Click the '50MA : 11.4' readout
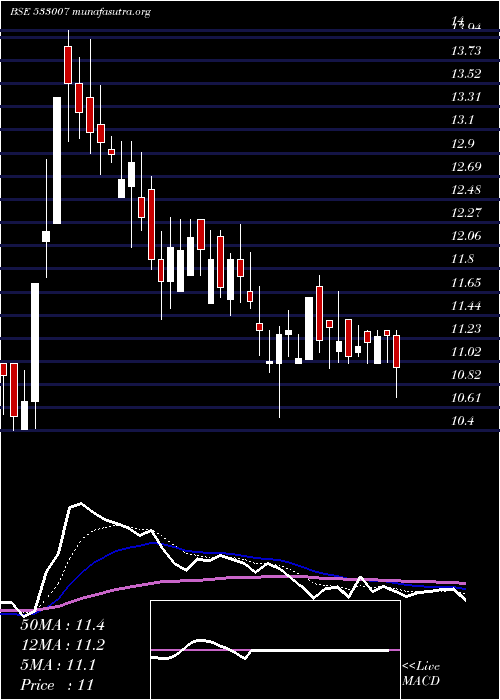Viewport: 500px width, 700px height. [62, 625]
